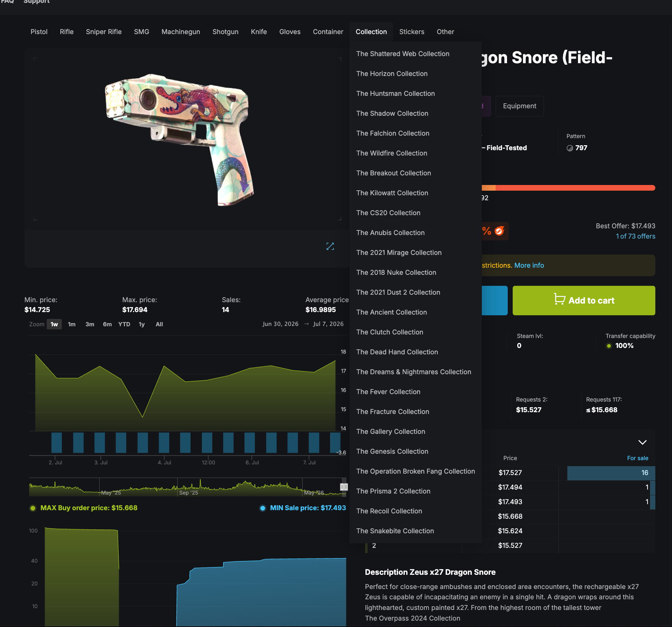Open the Collection dropdown tab

point(371,32)
